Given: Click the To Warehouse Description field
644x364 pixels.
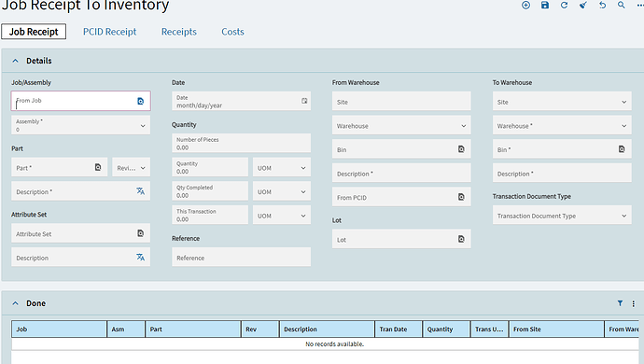Looking at the screenshot, I should (562, 174).
